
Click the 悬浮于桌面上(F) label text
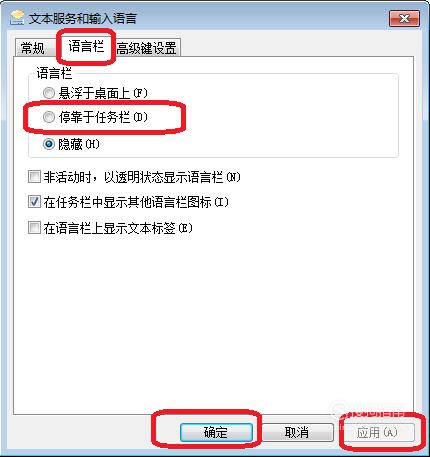coord(103,93)
